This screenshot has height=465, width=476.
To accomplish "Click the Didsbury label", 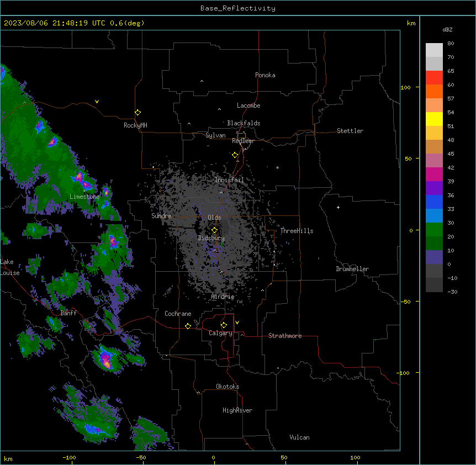I will (x=211, y=238).
